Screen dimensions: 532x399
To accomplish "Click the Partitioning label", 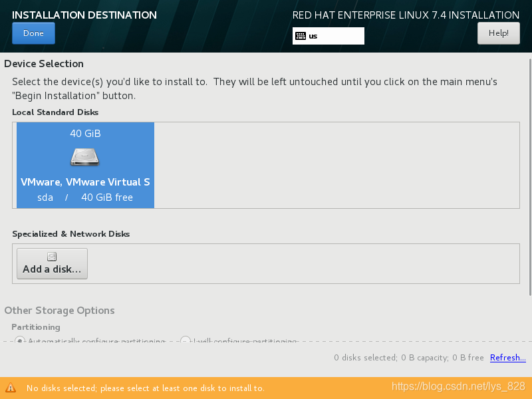I will 36,327.
